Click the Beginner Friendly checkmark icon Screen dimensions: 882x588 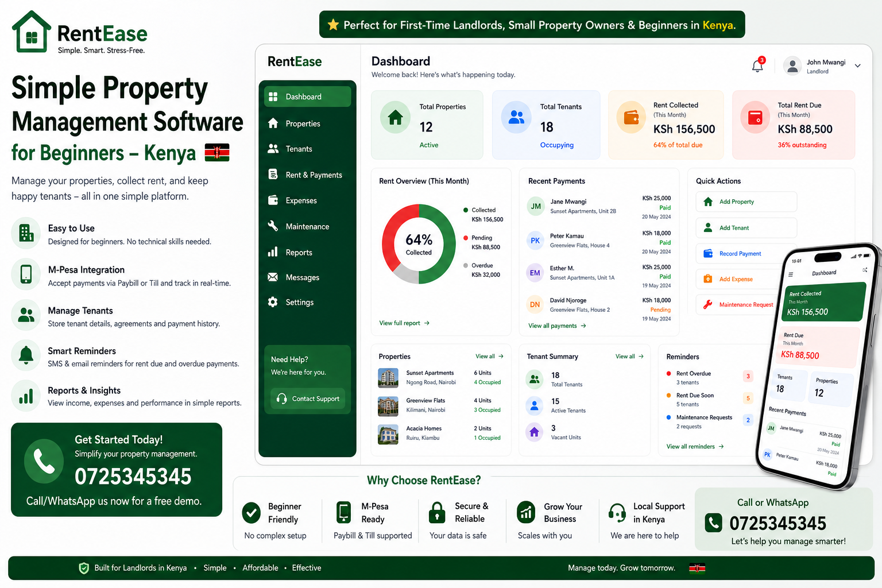pos(251,512)
